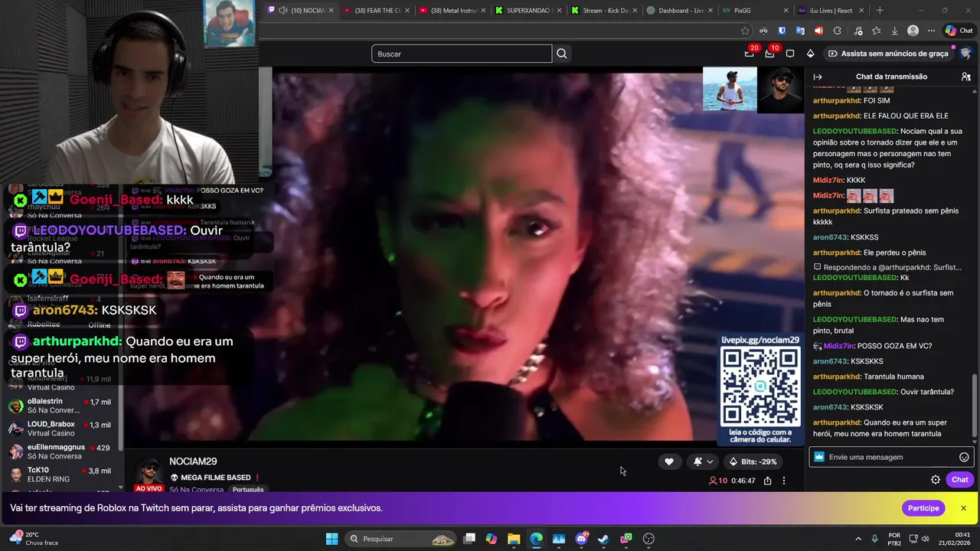Viewport: 980px width, 551px height.
Task: Open the Só Na Conversa category link
Action: pos(197,490)
